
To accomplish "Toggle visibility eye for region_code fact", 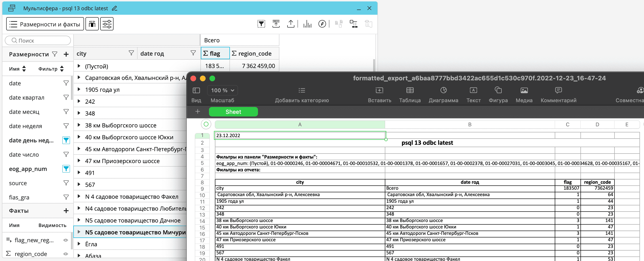I will click(x=66, y=254).
